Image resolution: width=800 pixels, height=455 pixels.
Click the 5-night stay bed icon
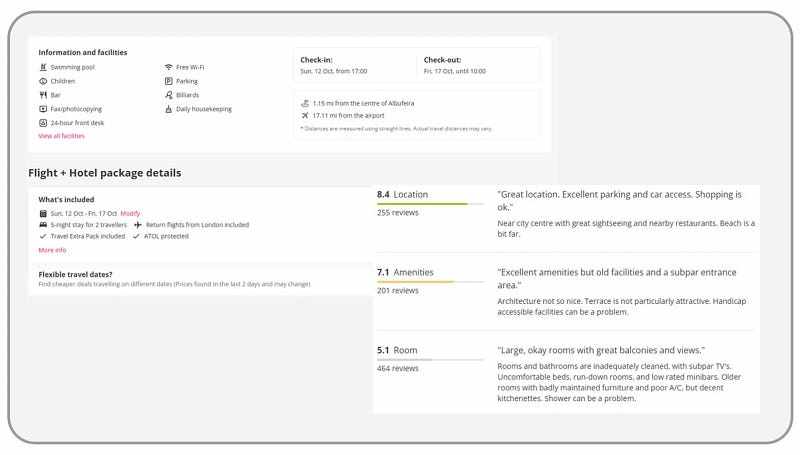point(43,225)
